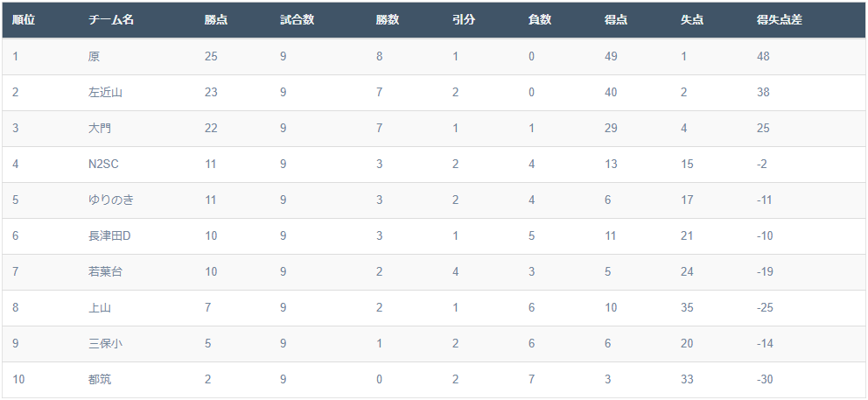Viewport: 868px width, 400px height.
Task: Select the 上山 team cell
Action: pyautogui.click(x=100, y=308)
